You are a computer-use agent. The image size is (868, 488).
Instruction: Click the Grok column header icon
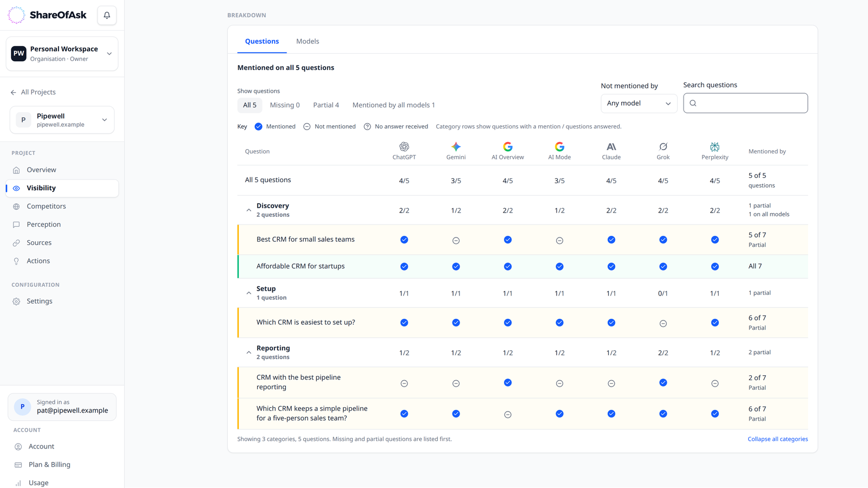pos(663,146)
